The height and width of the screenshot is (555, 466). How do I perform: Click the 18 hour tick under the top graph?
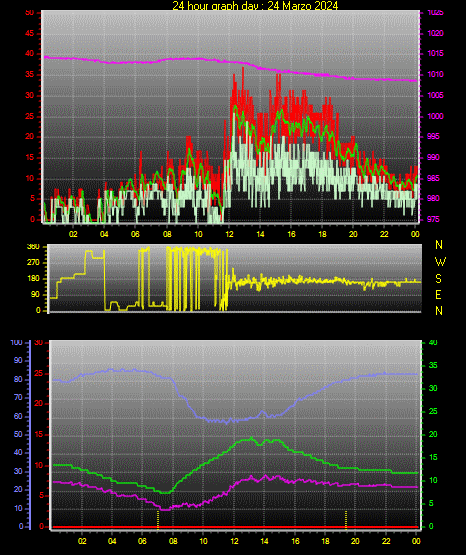pos(322,234)
